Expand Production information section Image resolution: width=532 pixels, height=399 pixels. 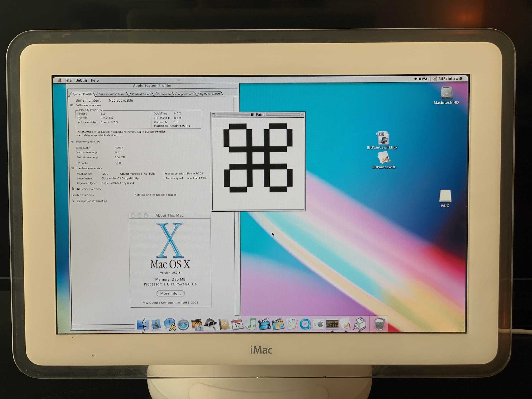coord(73,201)
